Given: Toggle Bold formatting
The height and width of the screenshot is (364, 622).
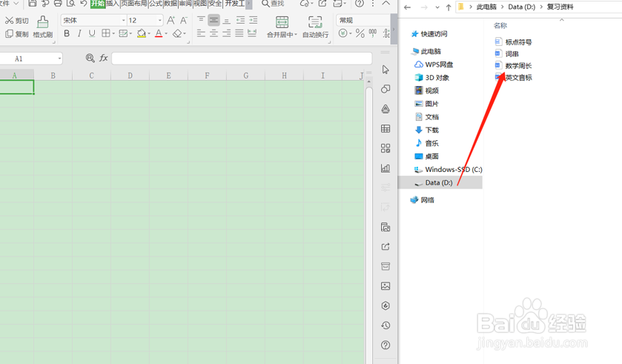Looking at the screenshot, I should [67, 33].
